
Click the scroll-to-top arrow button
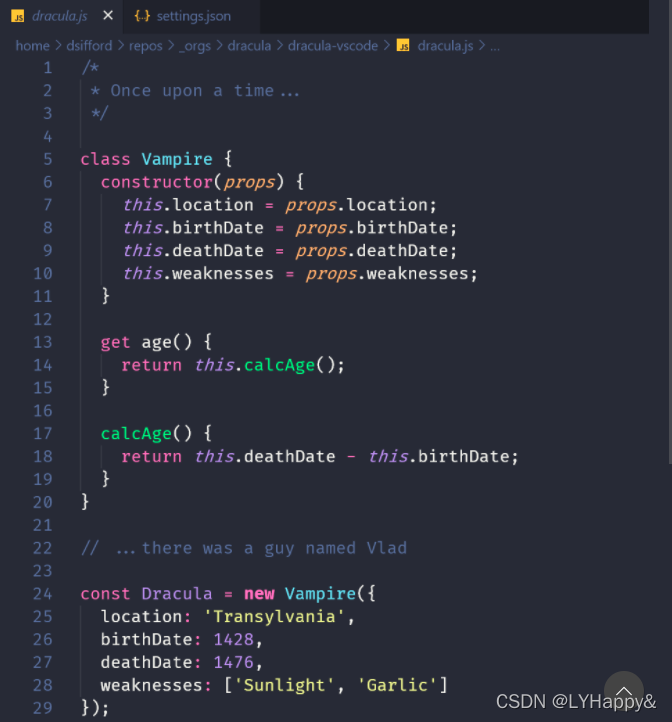coord(624,691)
